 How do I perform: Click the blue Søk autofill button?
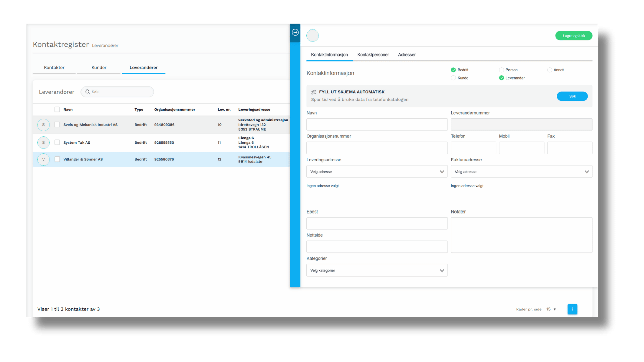click(x=572, y=96)
